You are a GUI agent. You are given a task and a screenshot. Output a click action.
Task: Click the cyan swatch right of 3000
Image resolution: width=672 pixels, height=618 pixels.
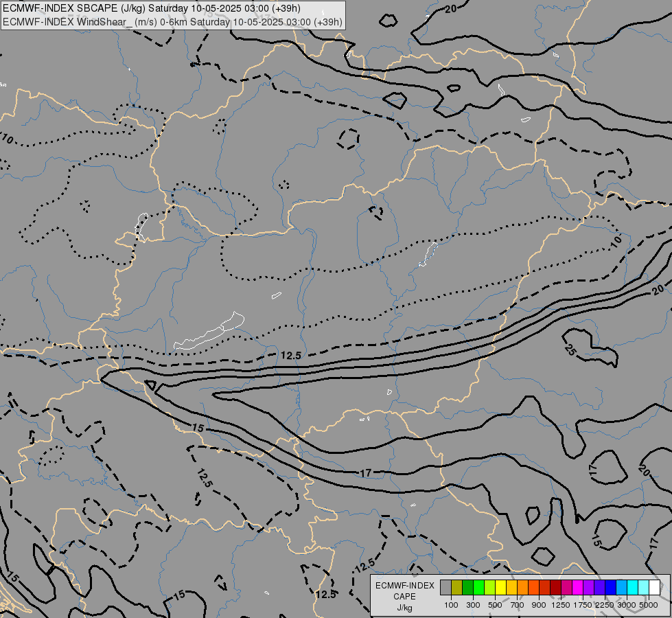(x=633, y=587)
